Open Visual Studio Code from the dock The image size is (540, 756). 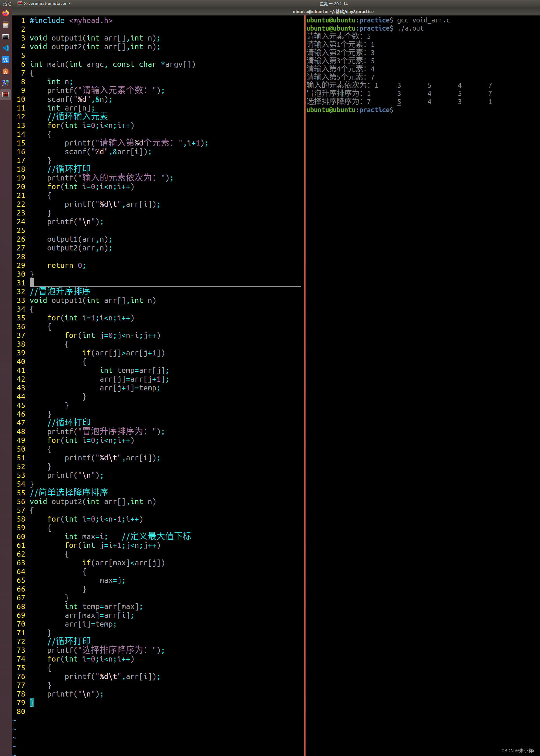(5, 48)
